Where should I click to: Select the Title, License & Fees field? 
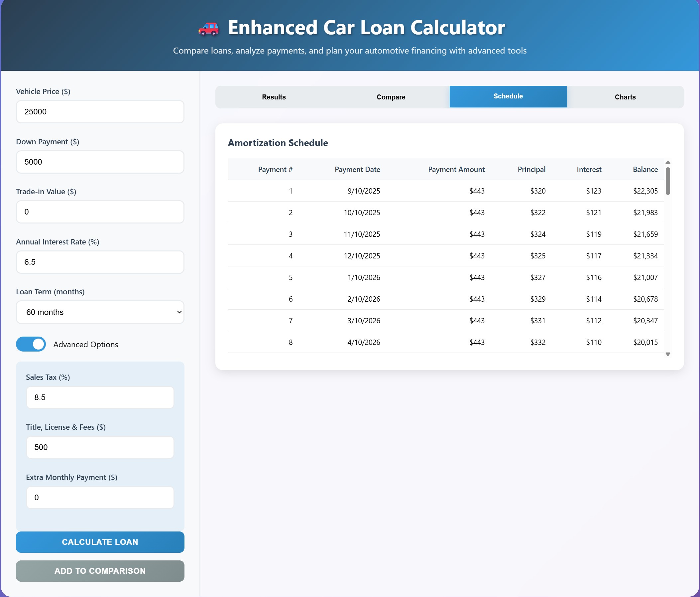pos(100,447)
